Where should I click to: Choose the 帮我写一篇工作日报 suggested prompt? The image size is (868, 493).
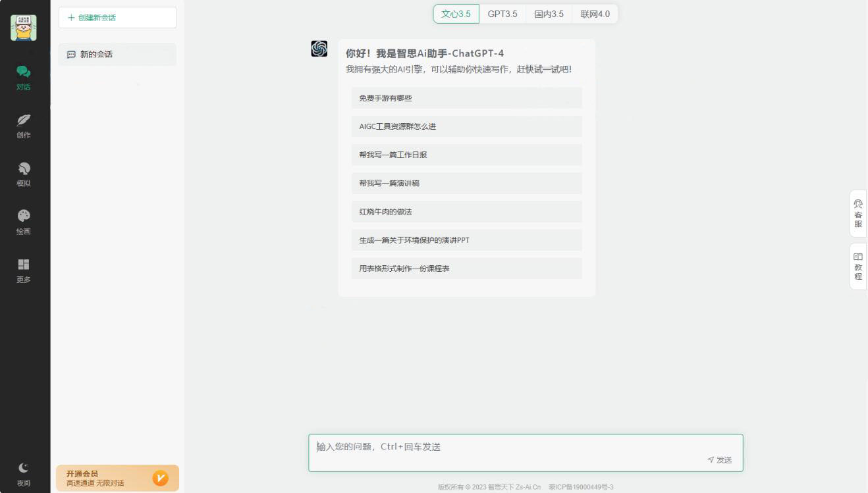(x=466, y=155)
